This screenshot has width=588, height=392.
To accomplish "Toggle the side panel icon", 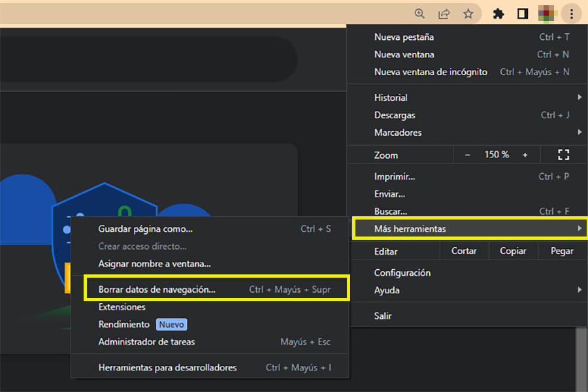I will [523, 14].
